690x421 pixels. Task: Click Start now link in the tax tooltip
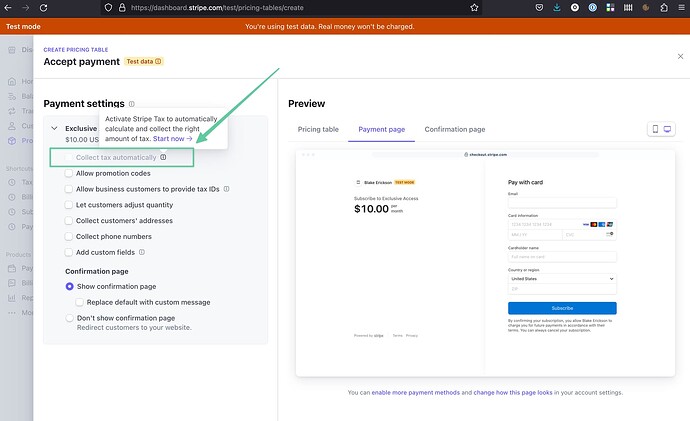[x=172, y=139]
